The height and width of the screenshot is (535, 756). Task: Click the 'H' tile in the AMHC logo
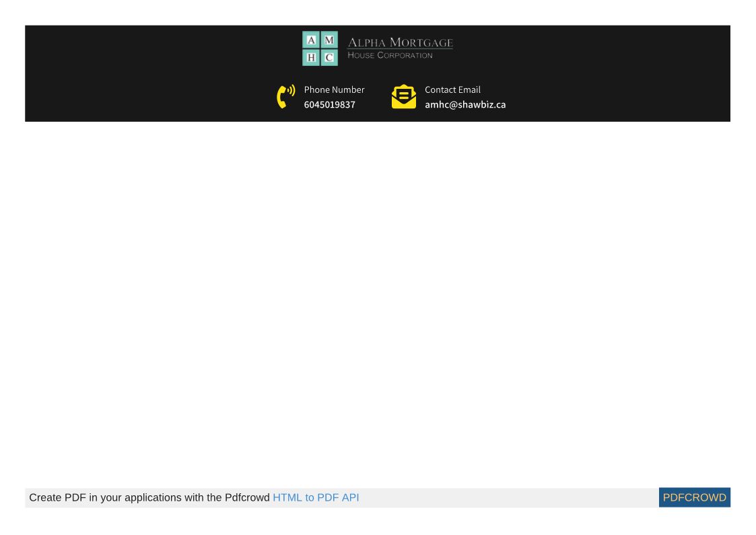(311, 58)
